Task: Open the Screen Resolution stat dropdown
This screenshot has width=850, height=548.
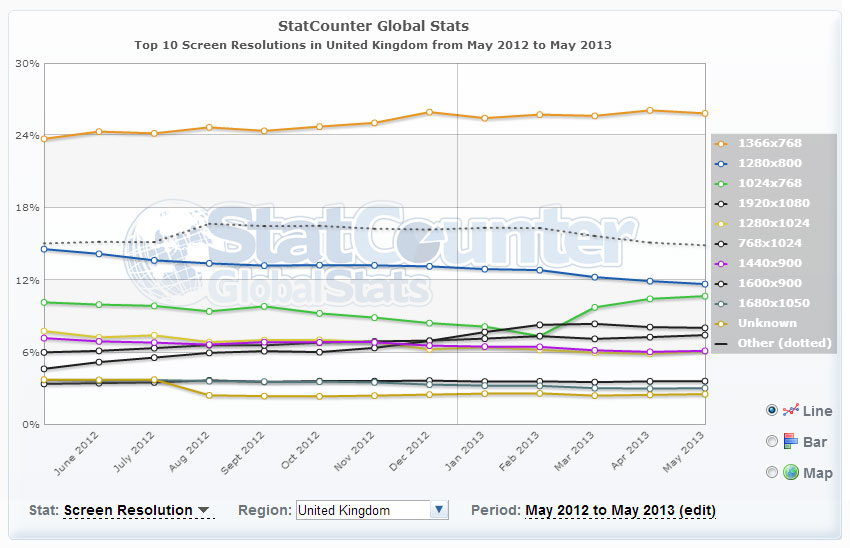Action: pos(136,511)
